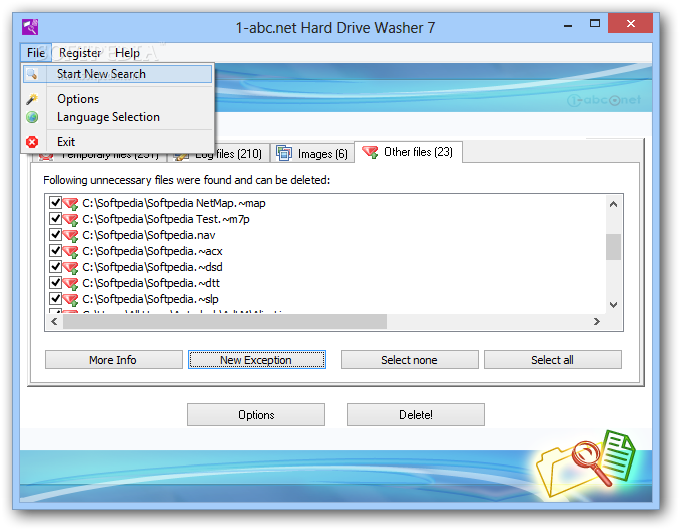Uncheck the Softpedia.~acx file checkbox
The image size is (680, 530).
pyautogui.click(x=55, y=251)
